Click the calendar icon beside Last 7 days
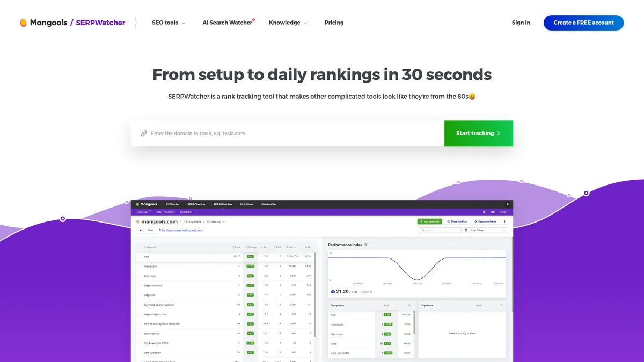The width and height of the screenshot is (644, 362). 466,230
